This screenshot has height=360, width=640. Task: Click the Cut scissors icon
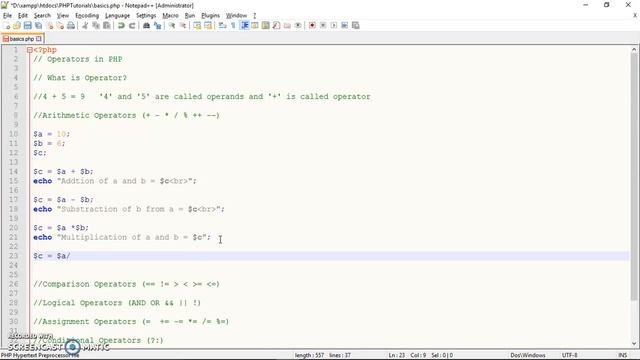pos(85,25)
